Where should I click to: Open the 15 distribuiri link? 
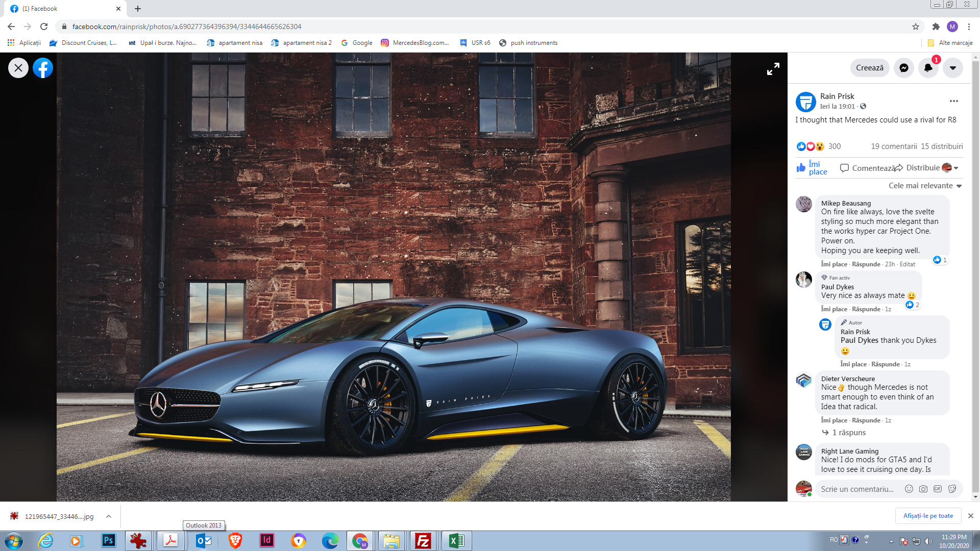[942, 146]
